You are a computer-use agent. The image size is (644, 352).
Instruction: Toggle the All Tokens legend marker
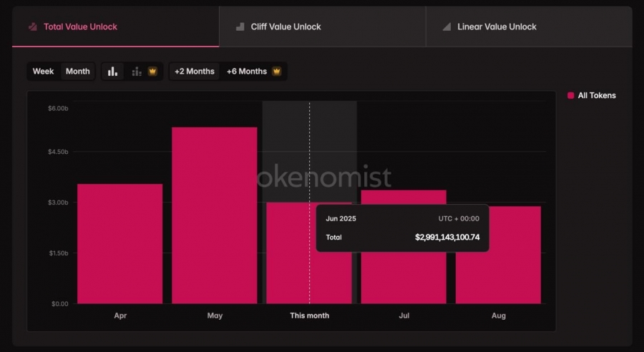tap(570, 96)
